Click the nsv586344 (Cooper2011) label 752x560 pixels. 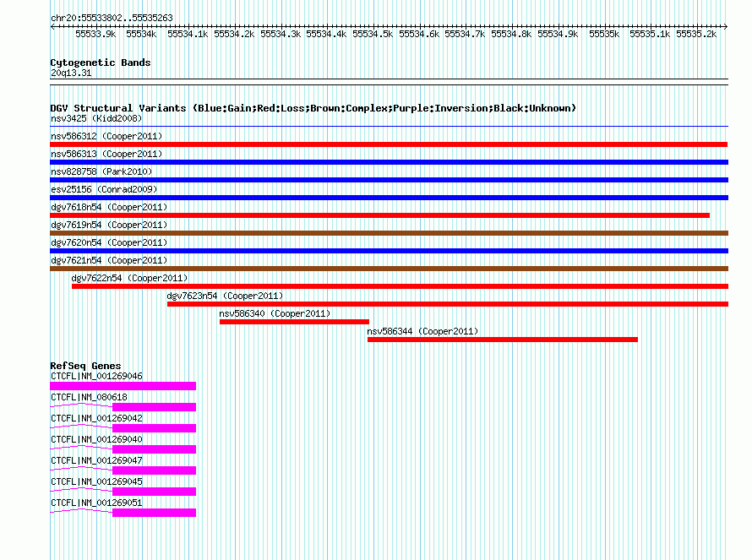click(422, 331)
